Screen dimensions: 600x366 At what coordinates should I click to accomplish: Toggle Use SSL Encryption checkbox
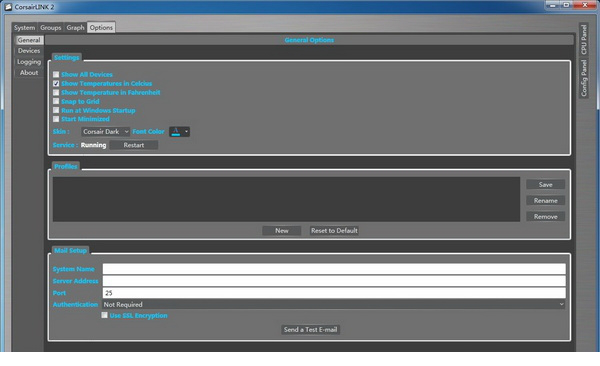[104, 315]
